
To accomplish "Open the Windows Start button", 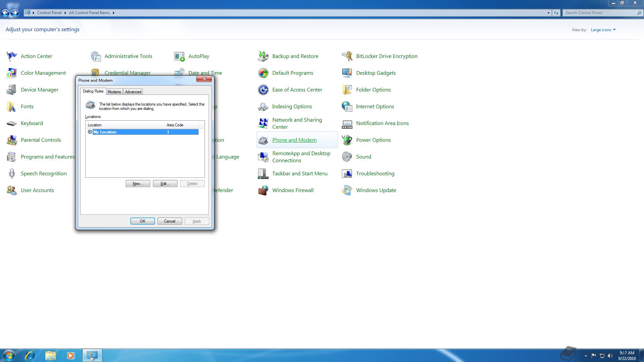I will 9,355.
